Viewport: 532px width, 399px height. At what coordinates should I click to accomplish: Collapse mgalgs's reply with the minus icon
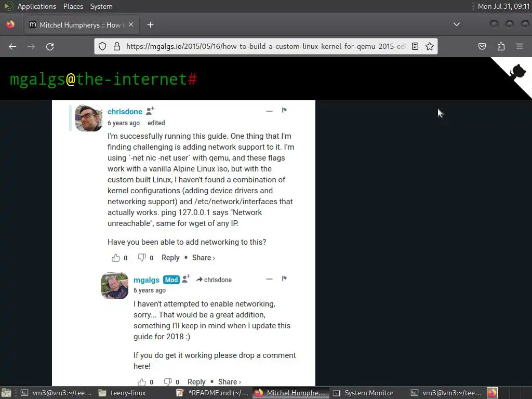click(270, 279)
